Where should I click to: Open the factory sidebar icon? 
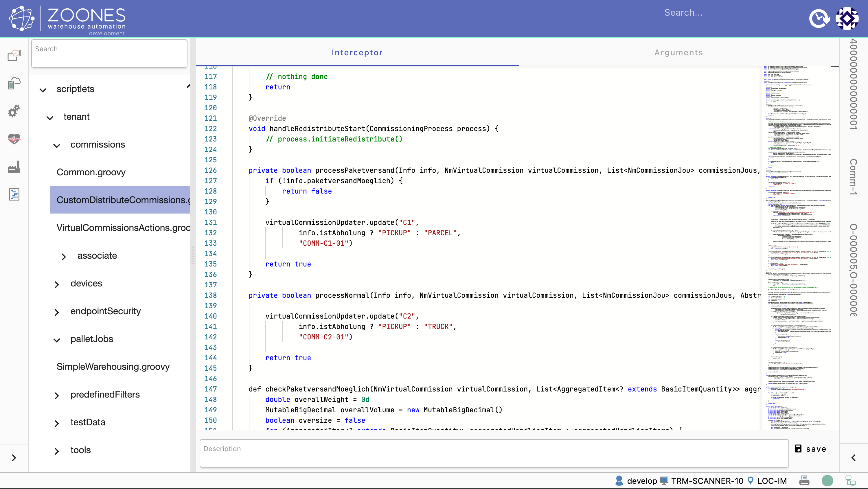[14, 166]
